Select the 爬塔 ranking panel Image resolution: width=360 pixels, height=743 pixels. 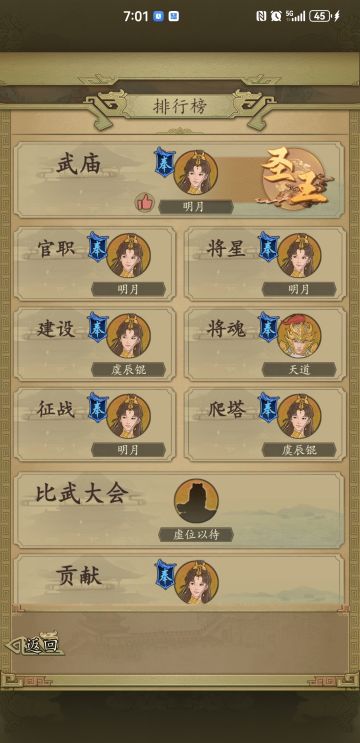[x=265, y=424]
